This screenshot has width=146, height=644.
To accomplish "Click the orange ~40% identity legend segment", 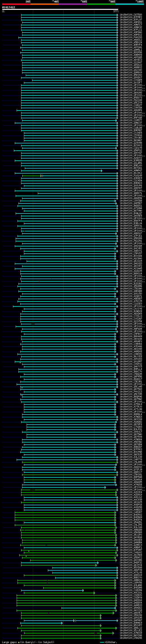I will coord(45,4).
